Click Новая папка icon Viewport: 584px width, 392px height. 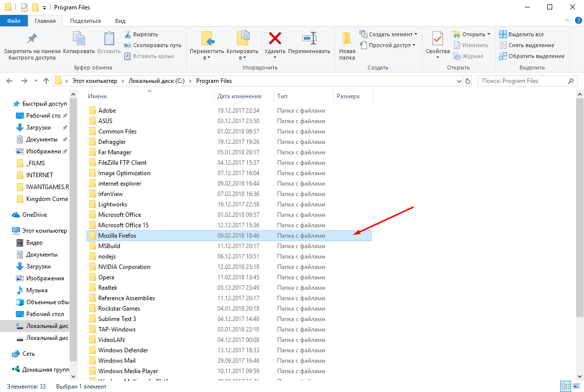[347, 38]
